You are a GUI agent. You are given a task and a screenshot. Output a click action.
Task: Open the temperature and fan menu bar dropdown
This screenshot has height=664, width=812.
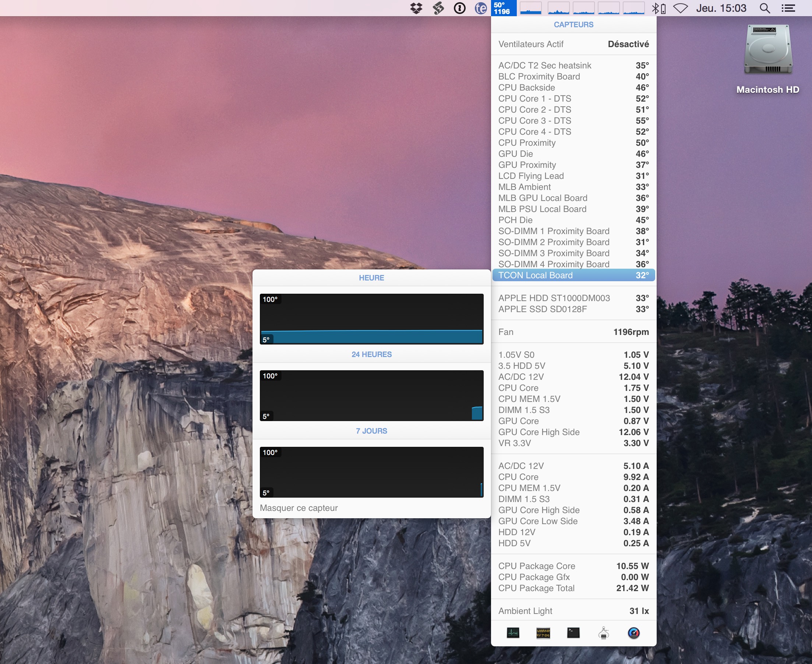(503, 8)
